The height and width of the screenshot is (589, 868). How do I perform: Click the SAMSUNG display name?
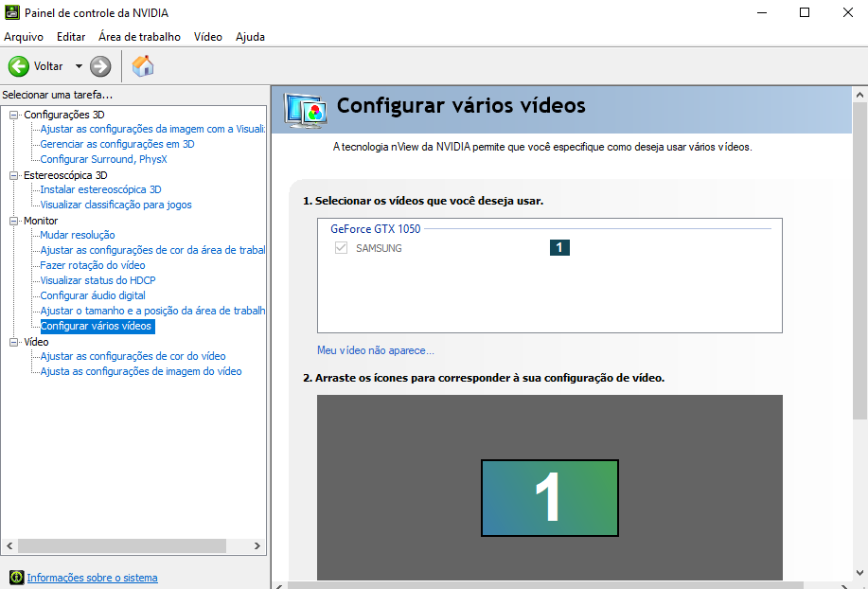click(380, 248)
